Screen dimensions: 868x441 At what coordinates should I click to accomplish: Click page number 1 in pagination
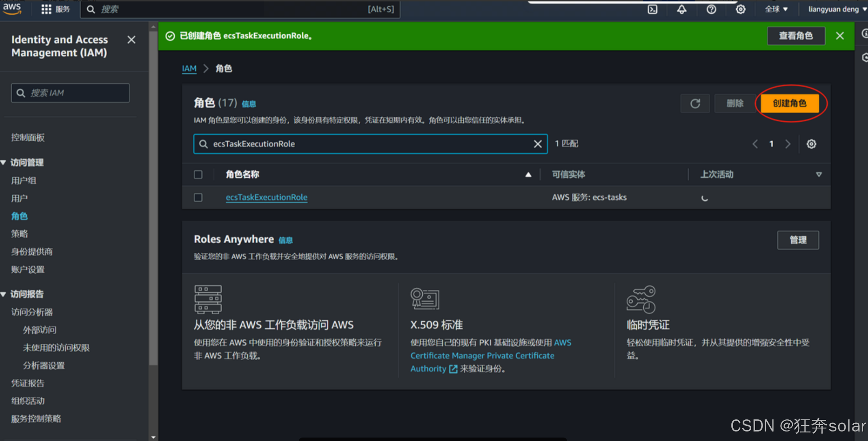[771, 144]
